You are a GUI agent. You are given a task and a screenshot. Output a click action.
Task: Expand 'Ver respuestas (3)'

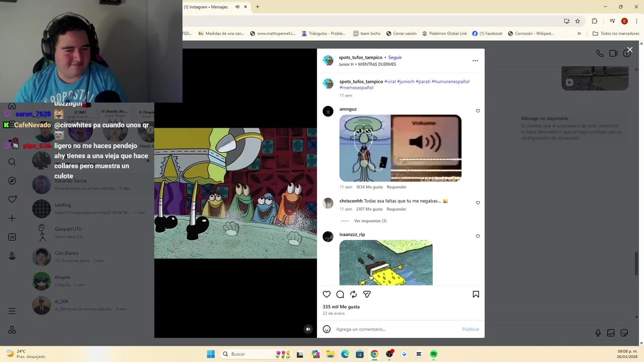coord(370,221)
